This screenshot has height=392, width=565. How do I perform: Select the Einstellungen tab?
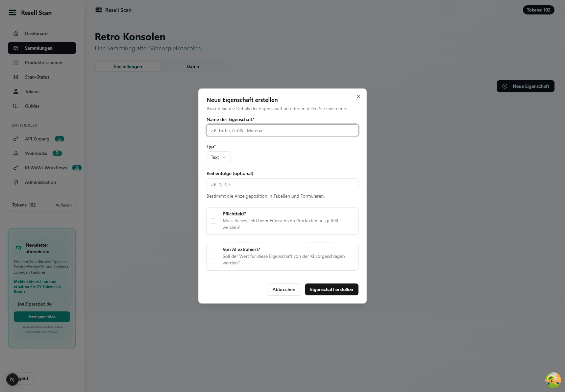tap(128, 66)
